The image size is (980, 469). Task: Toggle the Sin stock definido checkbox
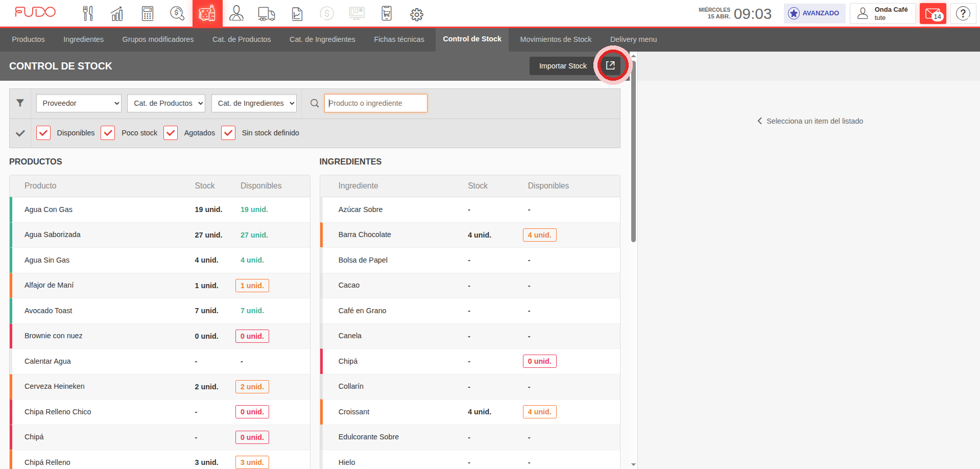tap(228, 133)
